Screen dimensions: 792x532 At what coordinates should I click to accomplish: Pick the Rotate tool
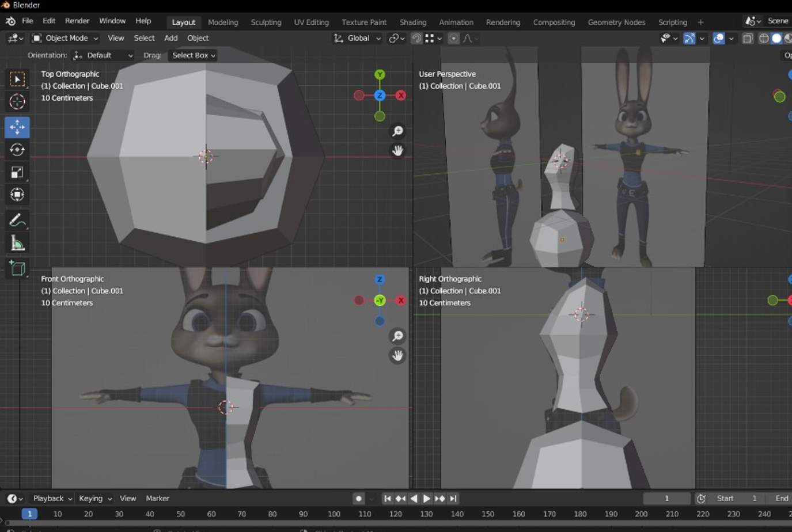pyautogui.click(x=17, y=150)
